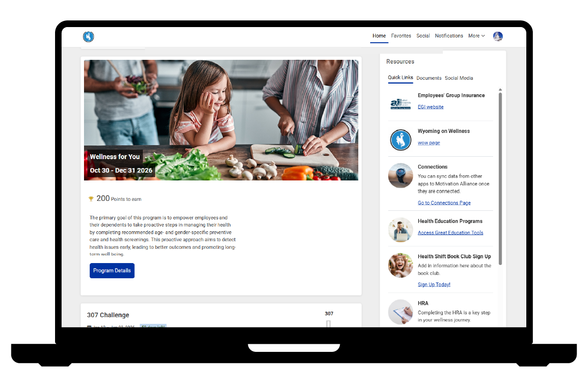Click the Connections smartwatch thumbnail
The width and height of the screenshot is (588, 387).
click(x=400, y=176)
